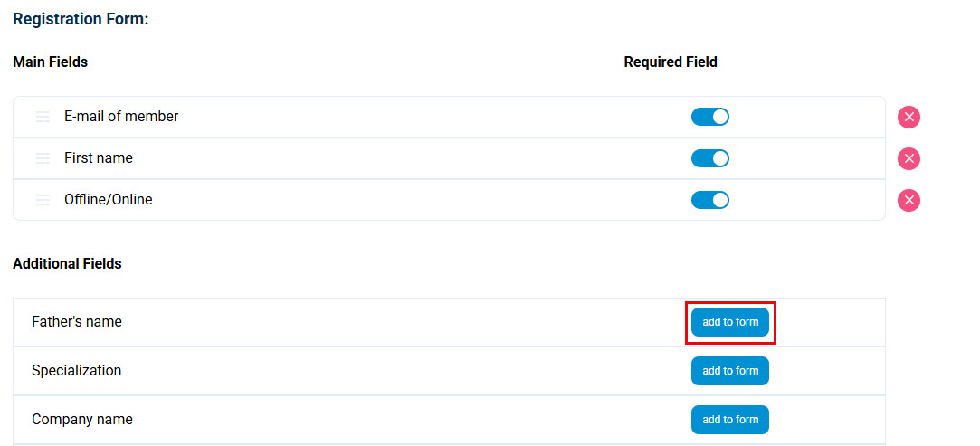Click the Father's name row text
980x446 pixels.
click(x=77, y=322)
